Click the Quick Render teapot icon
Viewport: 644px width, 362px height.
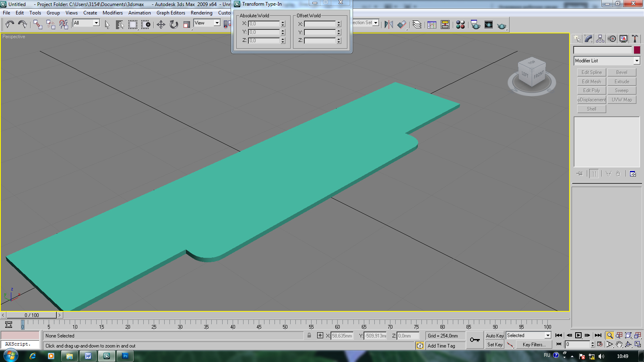502,25
